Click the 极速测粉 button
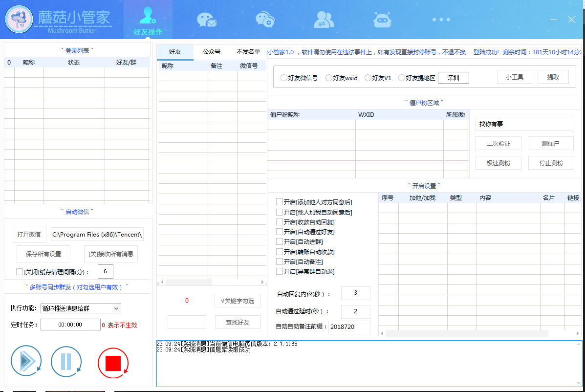 498,163
